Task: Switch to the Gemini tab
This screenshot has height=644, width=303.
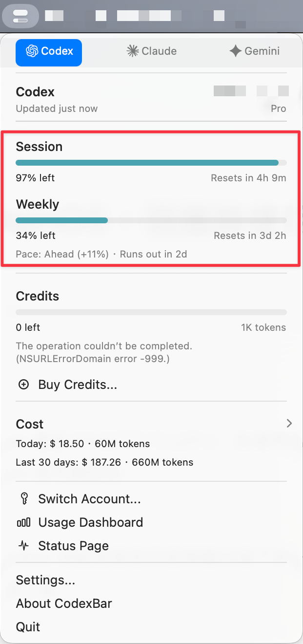Action: (254, 51)
